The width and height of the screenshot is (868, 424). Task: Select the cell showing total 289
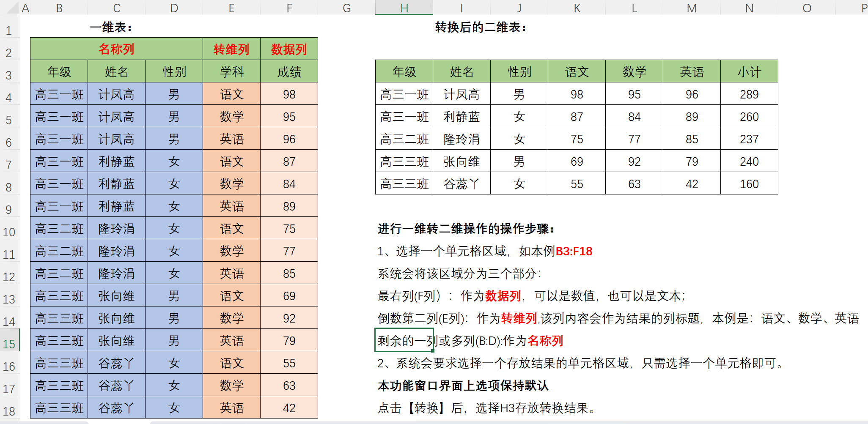(x=749, y=94)
